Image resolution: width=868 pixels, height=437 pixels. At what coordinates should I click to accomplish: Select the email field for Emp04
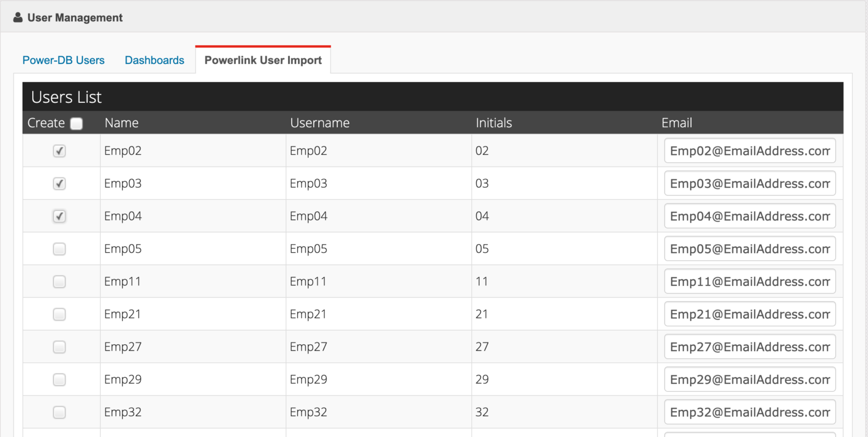[x=749, y=216]
